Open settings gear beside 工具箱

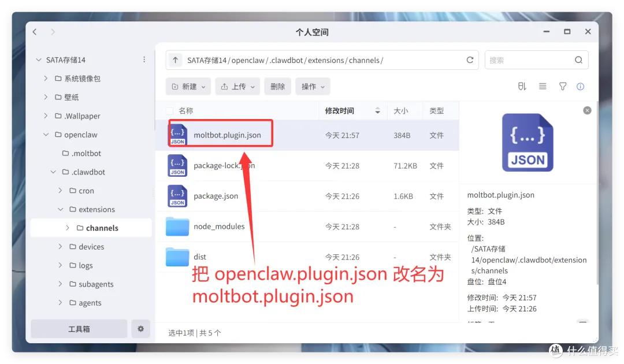pyautogui.click(x=140, y=329)
